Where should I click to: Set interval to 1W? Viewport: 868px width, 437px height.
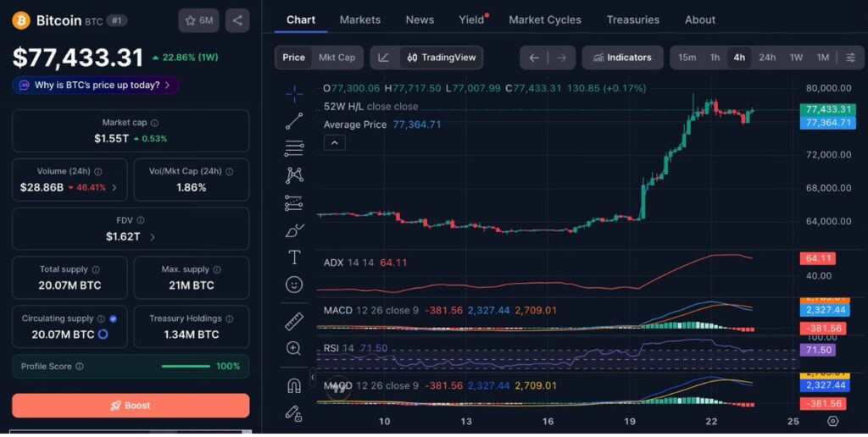click(796, 58)
